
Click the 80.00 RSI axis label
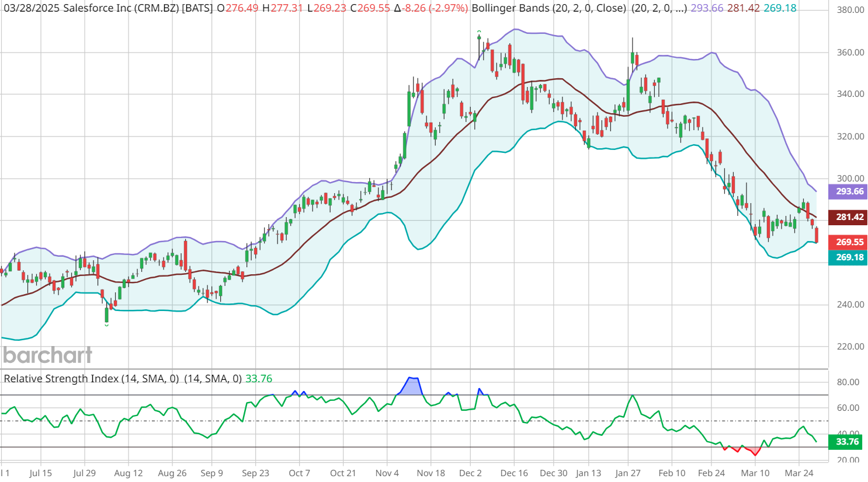848,382
